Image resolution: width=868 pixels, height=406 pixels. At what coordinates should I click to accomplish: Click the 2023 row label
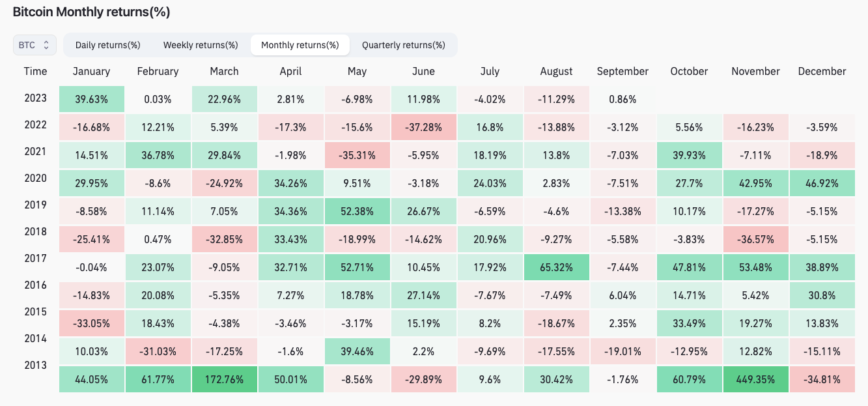pyautogui.click(x=35, y=98)
